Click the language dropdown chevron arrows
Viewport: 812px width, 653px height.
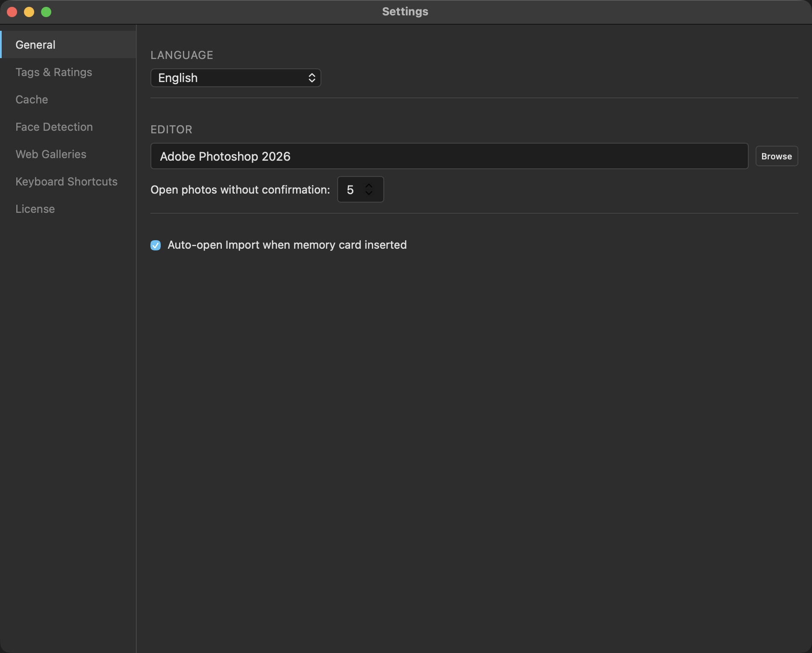(x=312, y=78)
